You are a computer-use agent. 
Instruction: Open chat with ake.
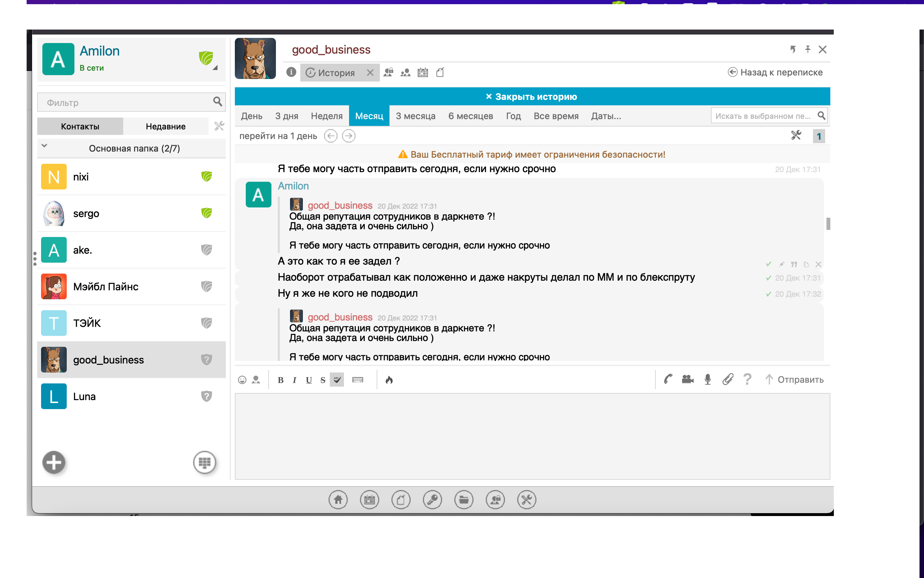[x=131, y=250]
